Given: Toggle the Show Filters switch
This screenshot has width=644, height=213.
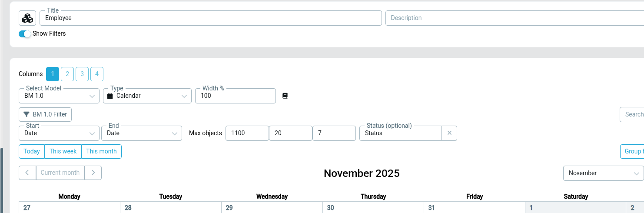Looking at the screenshot, I should tap(25, 33).
